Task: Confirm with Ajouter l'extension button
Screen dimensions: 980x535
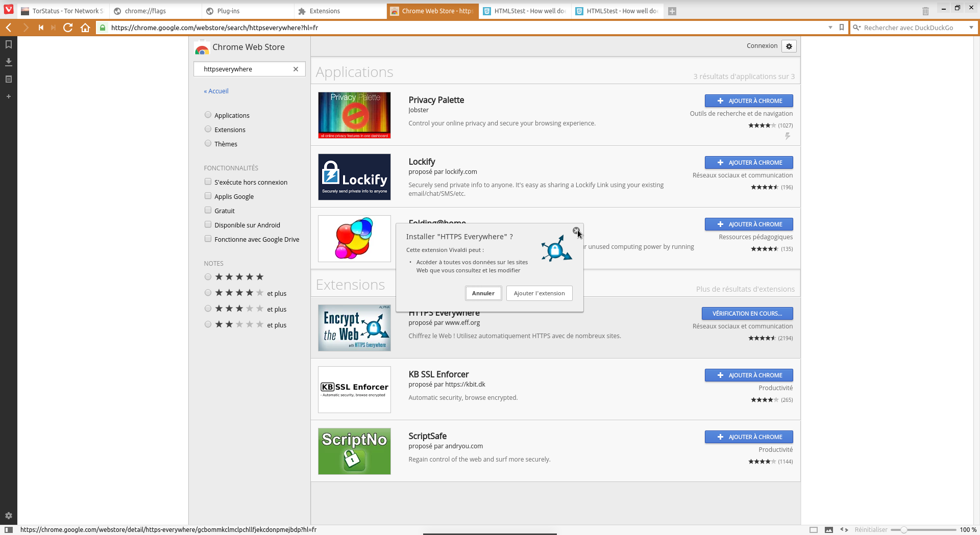Action: tap(539, 293)
